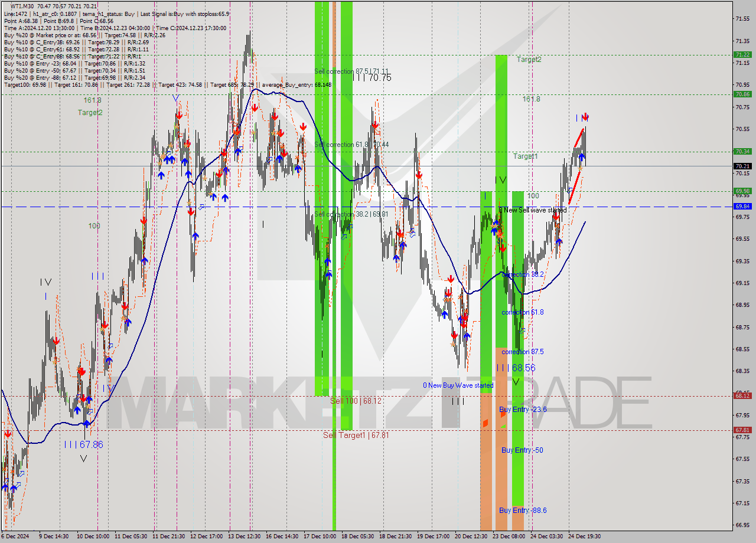Select the blue 'correction 87.5' label
This screenshot has height=543, width=756.
(523, 352)
